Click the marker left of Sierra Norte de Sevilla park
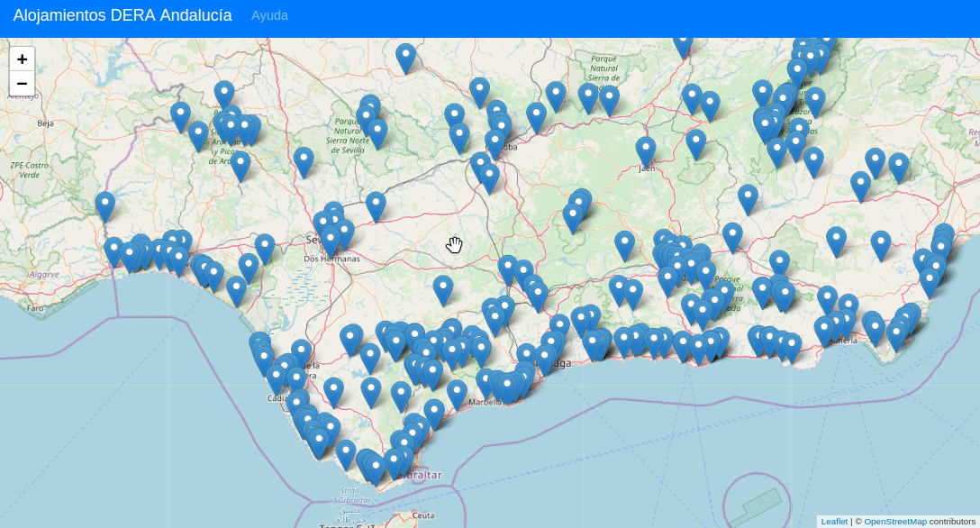The width and height of the screenshot is (980, 528). [x=304, y=159]
